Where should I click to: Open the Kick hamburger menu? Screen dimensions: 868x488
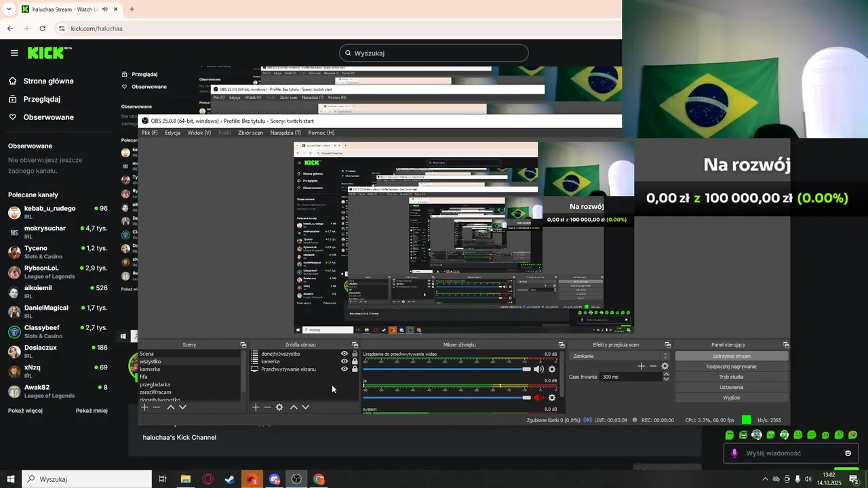[14, 53]
